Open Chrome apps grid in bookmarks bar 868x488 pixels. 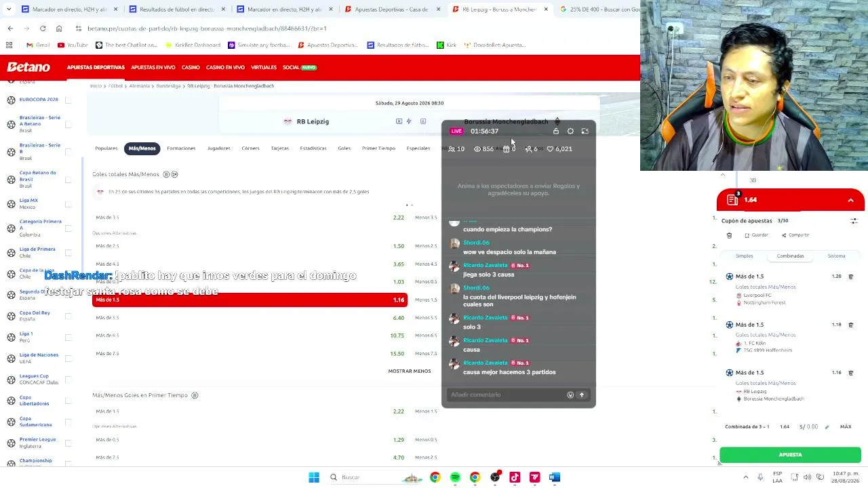[x=9, y=45]
